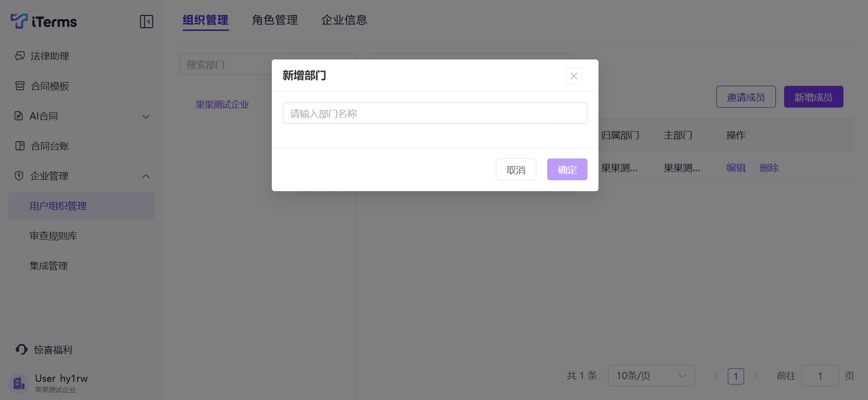Go to the previous page arrow
Viewport: 868px width, 400px height.
(x=716, y=375)
